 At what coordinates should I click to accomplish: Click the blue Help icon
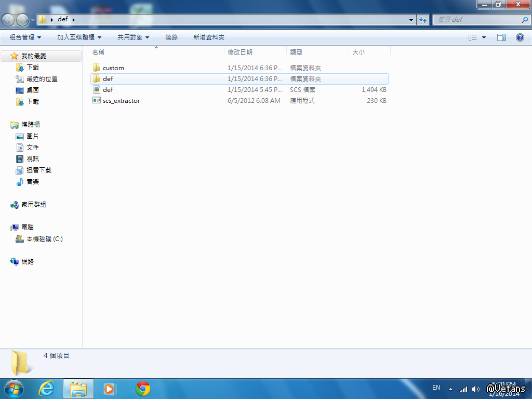pos(520,37)
